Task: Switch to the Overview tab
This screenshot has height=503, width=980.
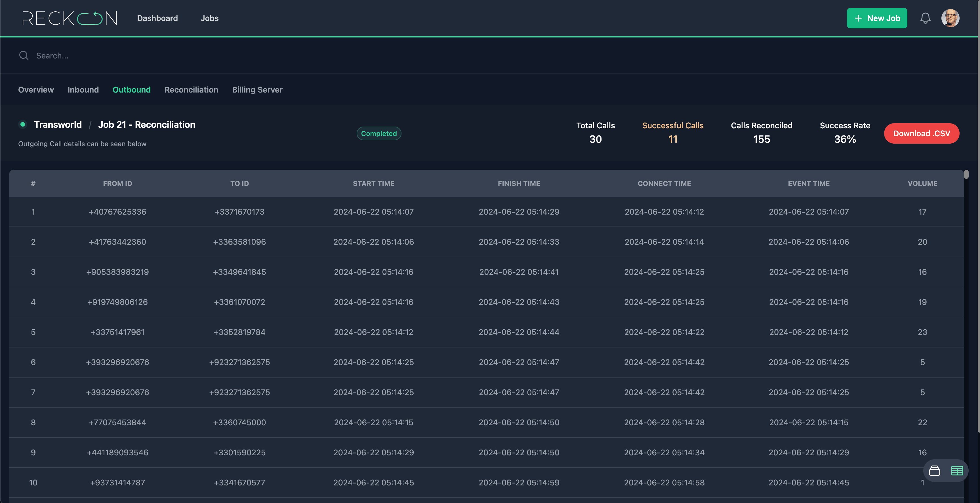Action: pos(35,90)
